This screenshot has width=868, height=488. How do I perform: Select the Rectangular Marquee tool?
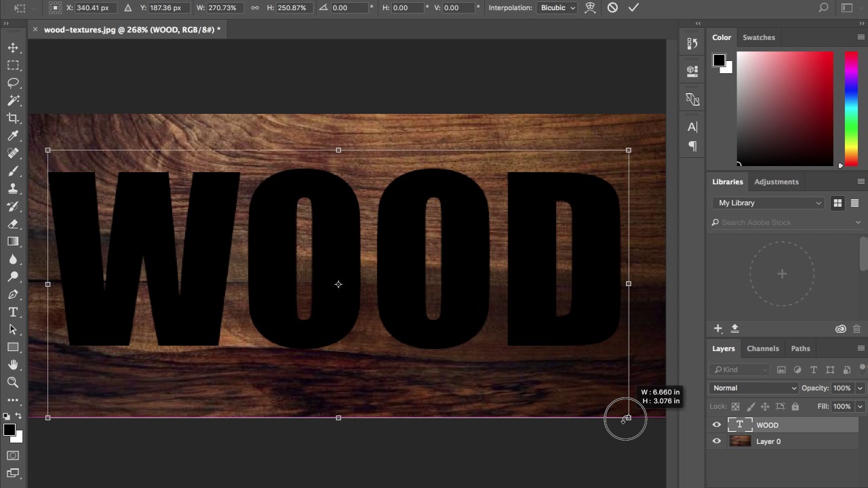pyautogui.click(x=13, y=65)
